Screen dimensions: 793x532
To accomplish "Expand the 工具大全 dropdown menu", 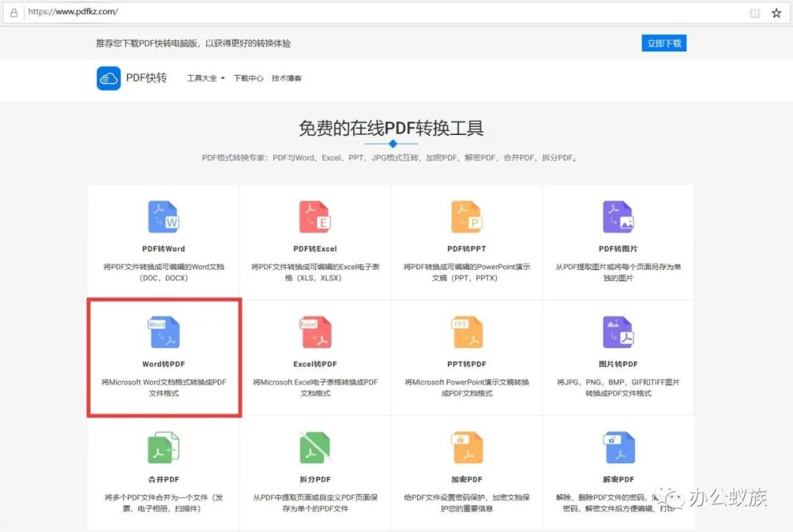I will 206,79.
